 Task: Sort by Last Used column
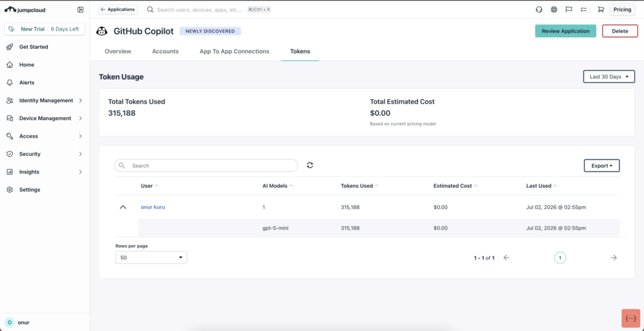[541, 186]
